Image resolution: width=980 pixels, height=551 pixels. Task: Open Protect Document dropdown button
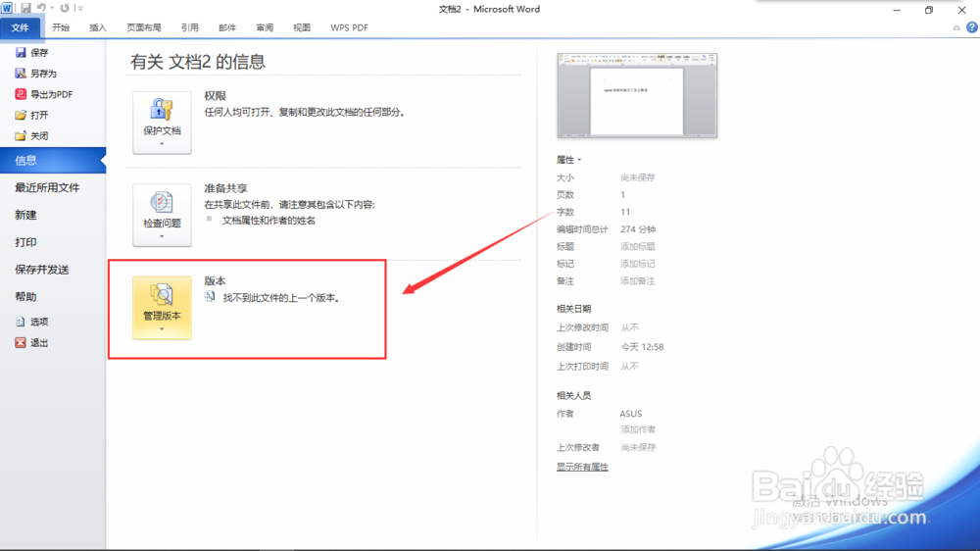point(162,123)
